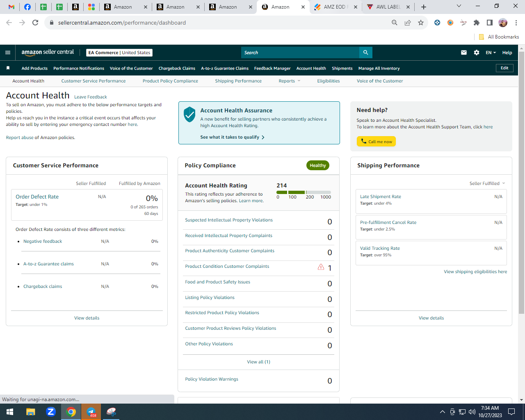Open the EN language dropdown
Image resolution: width=525 pixels, height=420 pixels.
click(491, 52)
